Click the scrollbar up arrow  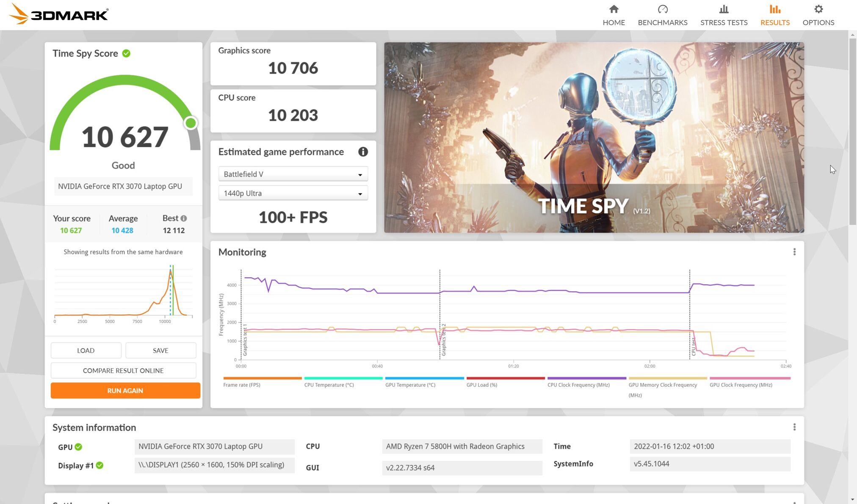(853, 34)
